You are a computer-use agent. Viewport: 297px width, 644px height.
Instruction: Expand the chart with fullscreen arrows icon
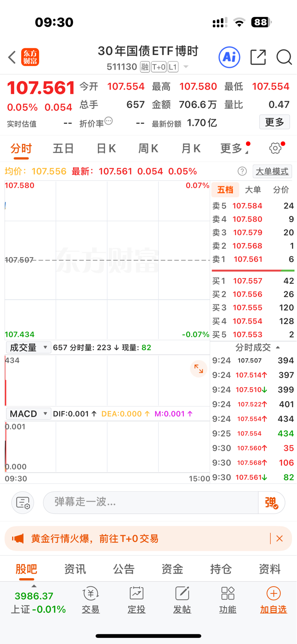coord(199,369)
